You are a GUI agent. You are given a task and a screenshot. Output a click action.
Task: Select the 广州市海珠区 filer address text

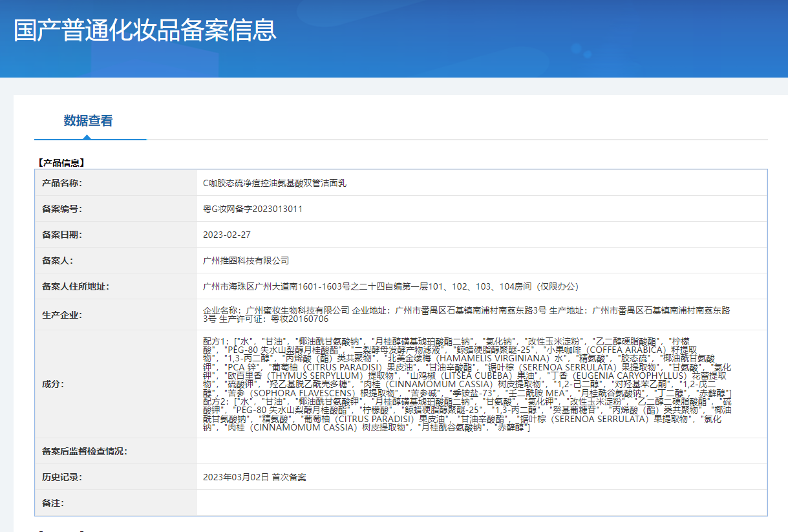click(390, 286)
